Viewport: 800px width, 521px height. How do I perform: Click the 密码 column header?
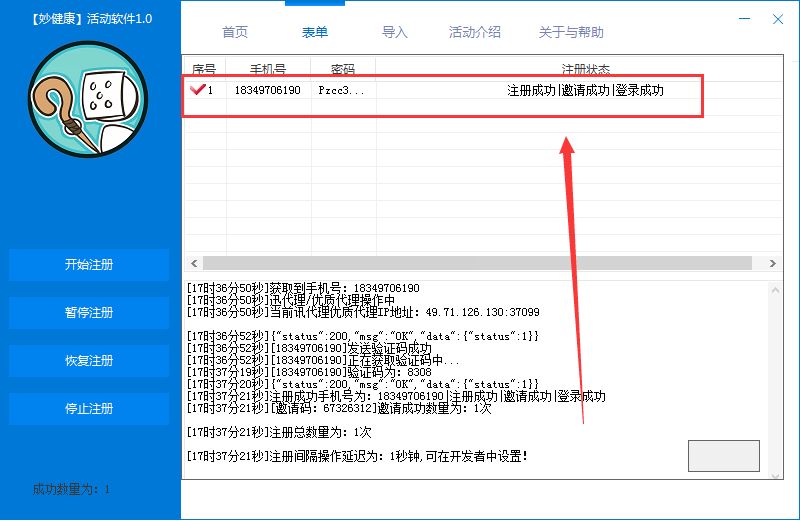(343, 69)
